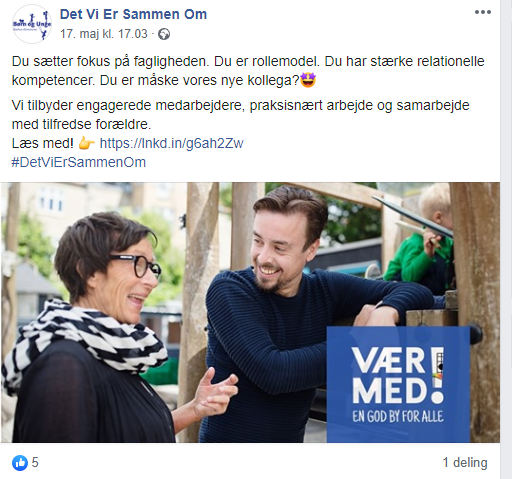The height and width of the screenshot is (479, 512).
Task: Open the 17. maj kl. 17.03 timestamp
Action: 104,34
